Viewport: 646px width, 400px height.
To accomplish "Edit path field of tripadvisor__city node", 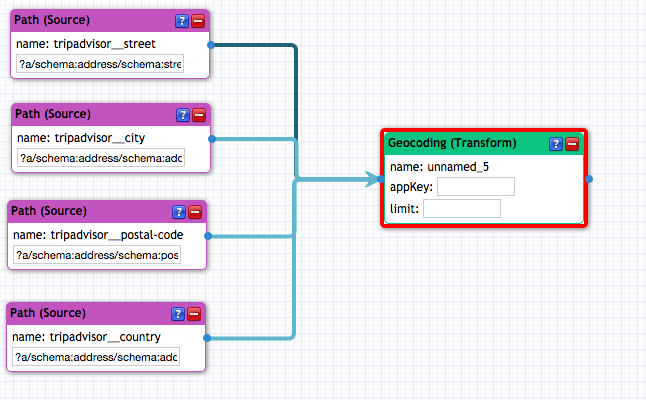I will [x=101, y=158].
